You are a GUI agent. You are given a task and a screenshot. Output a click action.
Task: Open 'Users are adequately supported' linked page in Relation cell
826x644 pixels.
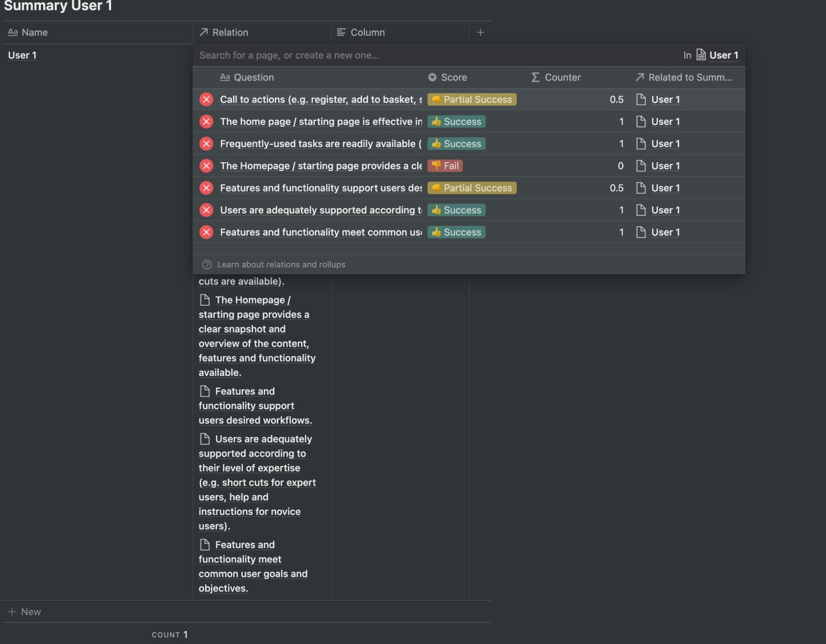(x=257, y=482)
